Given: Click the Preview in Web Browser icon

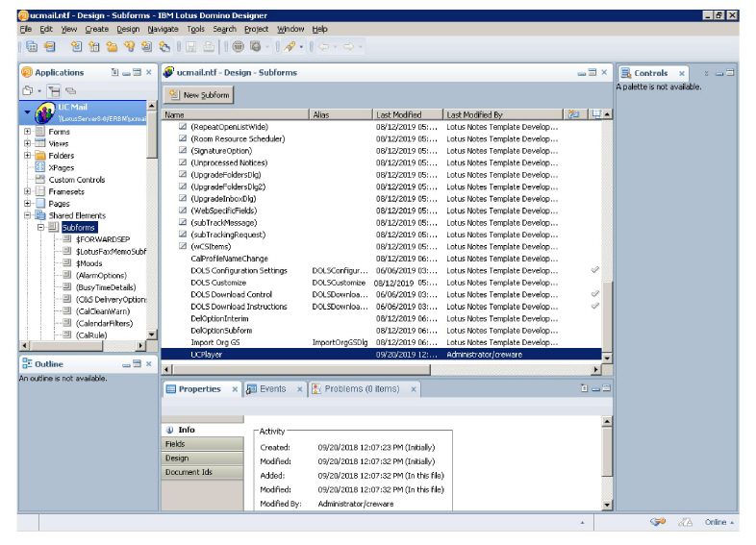Looking at the screenshot, I should coord(256,47).
